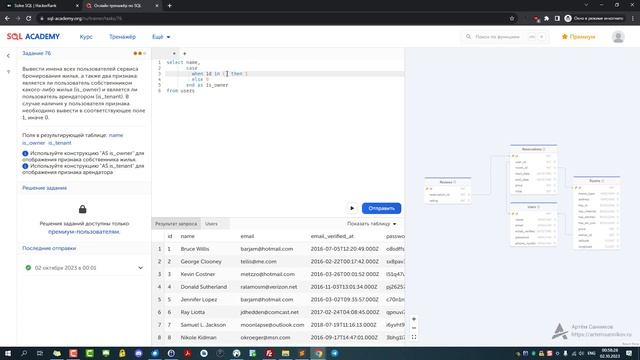Select the Reservations table header in diagram
Image resolution: width=640 pixels, height=360 pixels.
pos(533,149)
